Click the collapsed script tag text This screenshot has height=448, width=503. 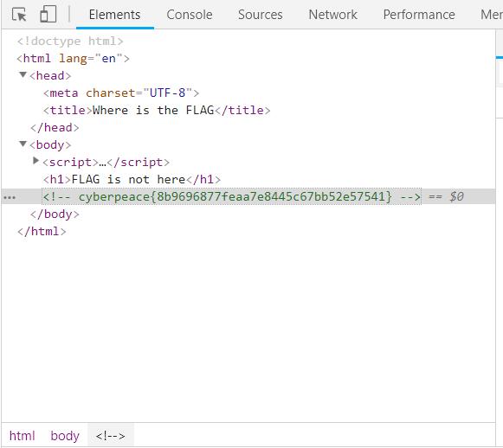click(x=106, y=162)
